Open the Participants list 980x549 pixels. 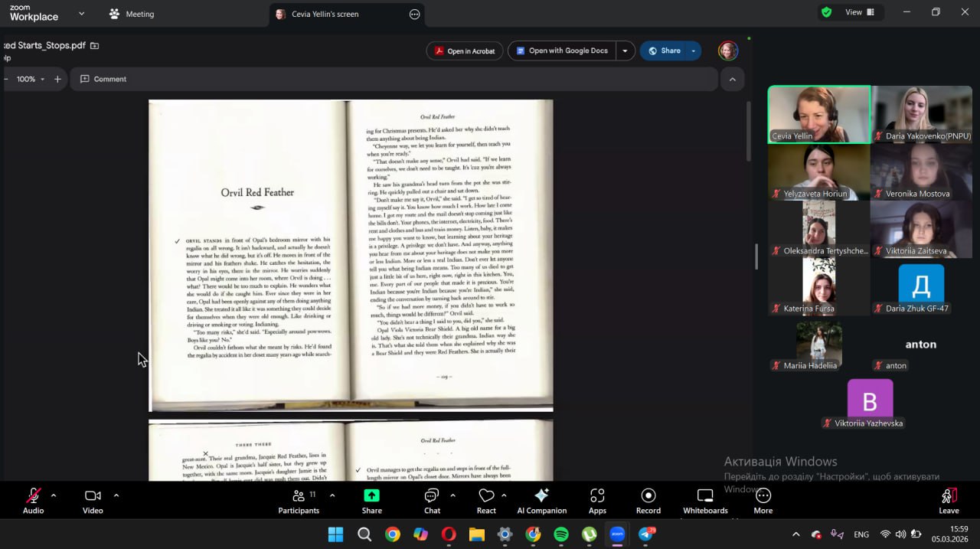point(299,501)
